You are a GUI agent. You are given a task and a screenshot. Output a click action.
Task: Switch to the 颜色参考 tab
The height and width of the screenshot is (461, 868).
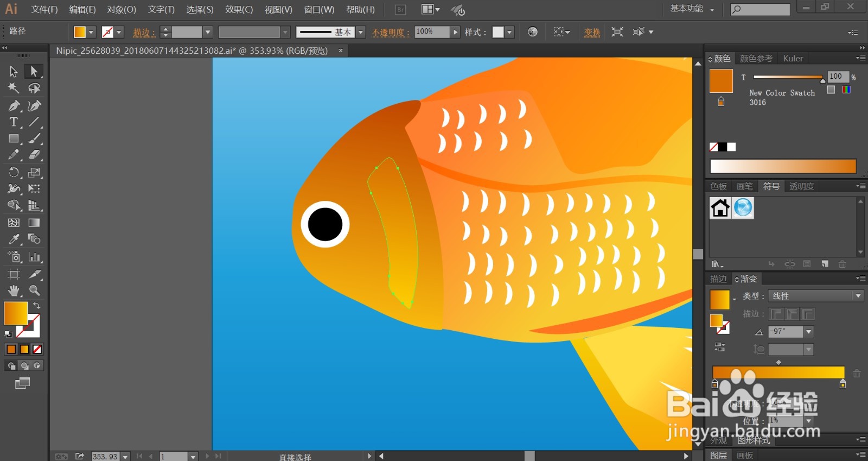coord(756,59)
